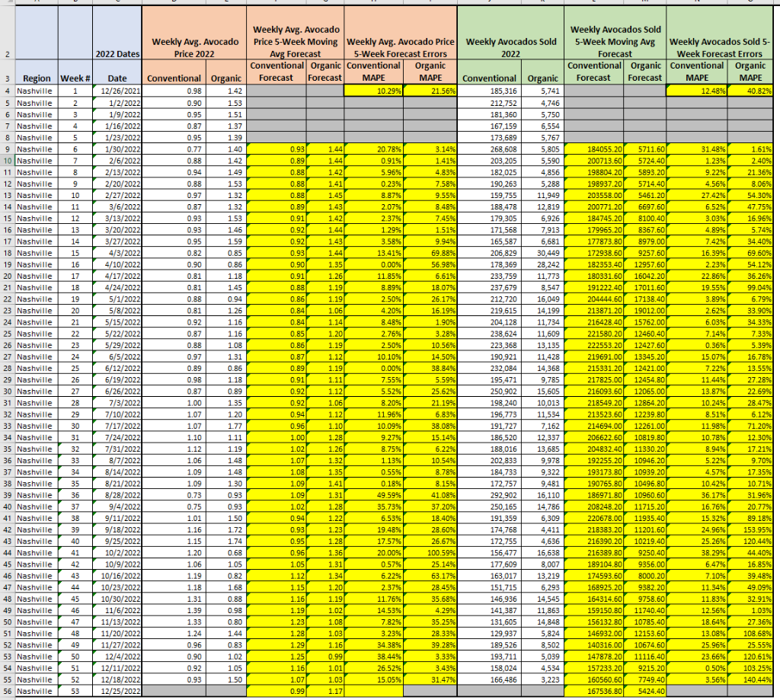Select the organic MAPE value 69.88%

click(x=430, y=253)
